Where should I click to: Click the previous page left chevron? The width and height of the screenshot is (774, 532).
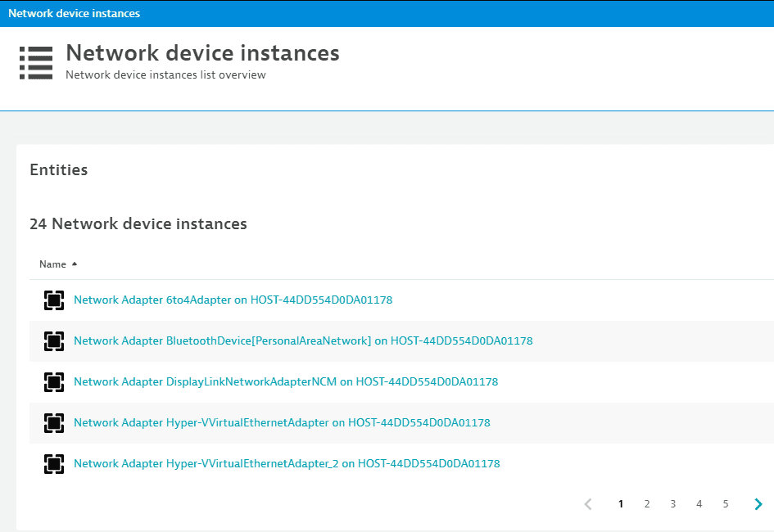point(587,504)
